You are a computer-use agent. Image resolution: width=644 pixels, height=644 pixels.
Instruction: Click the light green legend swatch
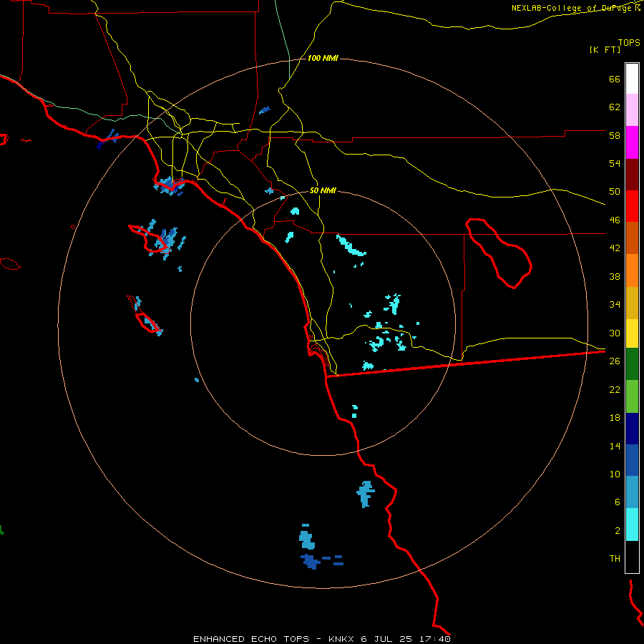click(x=632, y=396)
